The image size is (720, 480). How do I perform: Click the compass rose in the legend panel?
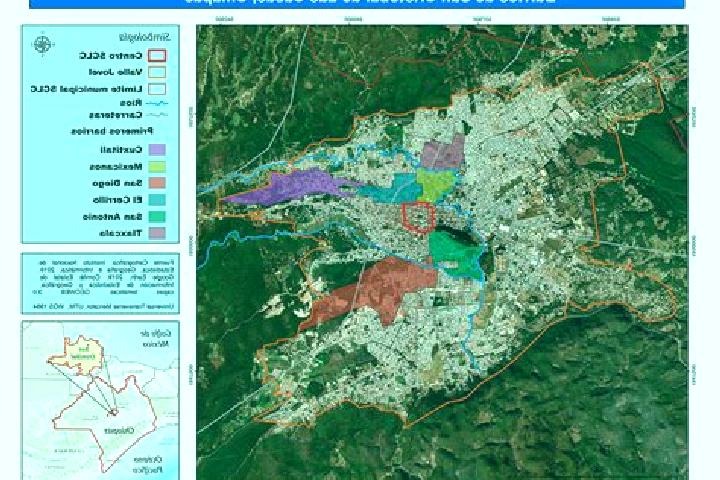[43, 45]
